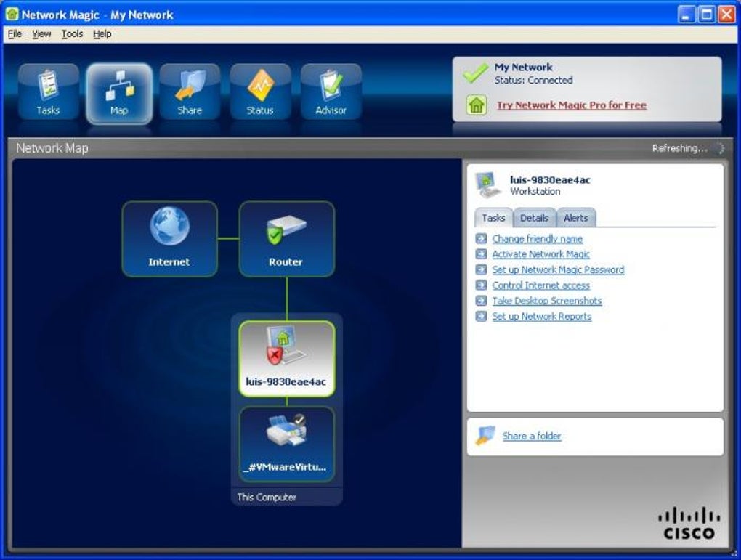Click the Change friendly name link
This screenshot has height=560, width=741.
(x=538, y=239)
